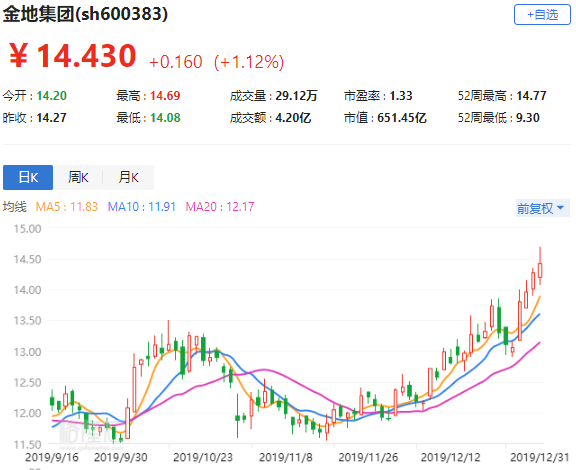Switch to 月K monthly chart tab
The height and width of the screenshot is (470, 576).
point(128,177)
